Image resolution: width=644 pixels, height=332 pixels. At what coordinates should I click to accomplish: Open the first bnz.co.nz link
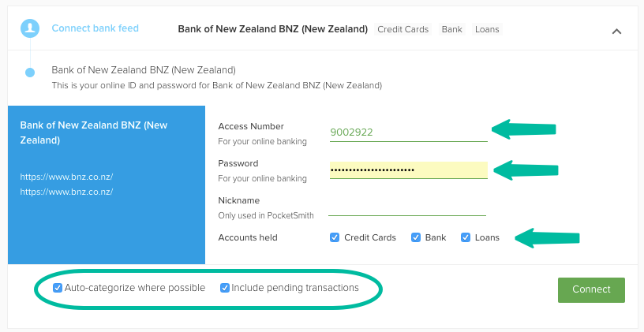(66, 177)
